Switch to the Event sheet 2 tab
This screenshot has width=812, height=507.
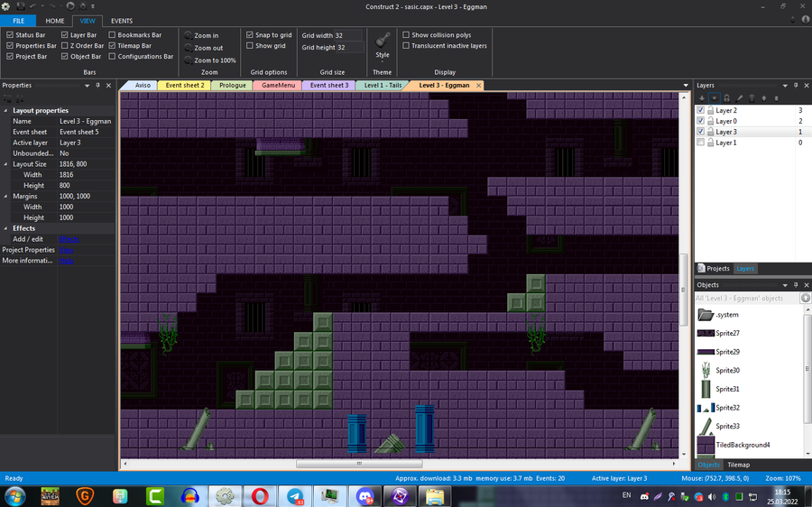click(x=185, y=86)
